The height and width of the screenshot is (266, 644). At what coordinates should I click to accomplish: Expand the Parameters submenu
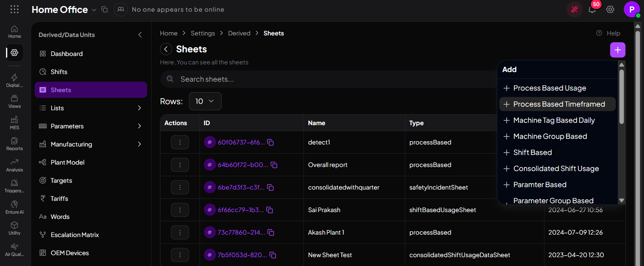tap(139, 126)
